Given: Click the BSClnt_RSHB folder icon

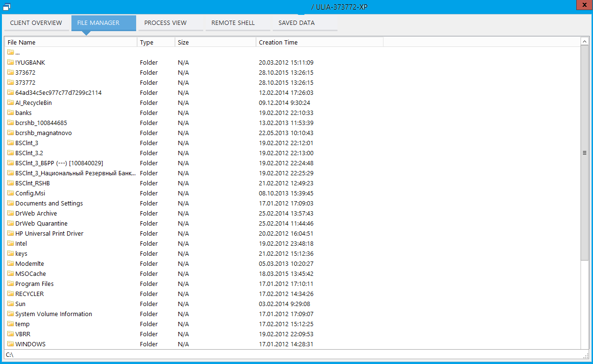Looking at the screenshot, I should click(x=11, y=183).
